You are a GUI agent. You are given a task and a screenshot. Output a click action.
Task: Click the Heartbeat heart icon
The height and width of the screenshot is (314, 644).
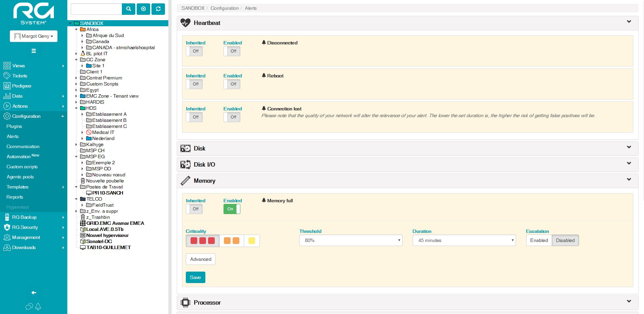tap(185, 23)
